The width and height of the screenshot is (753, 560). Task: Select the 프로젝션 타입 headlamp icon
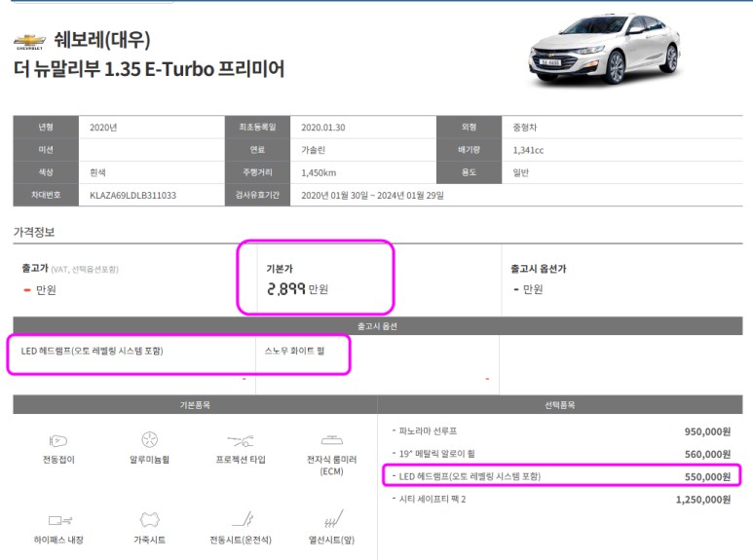(x=240, y=440)
